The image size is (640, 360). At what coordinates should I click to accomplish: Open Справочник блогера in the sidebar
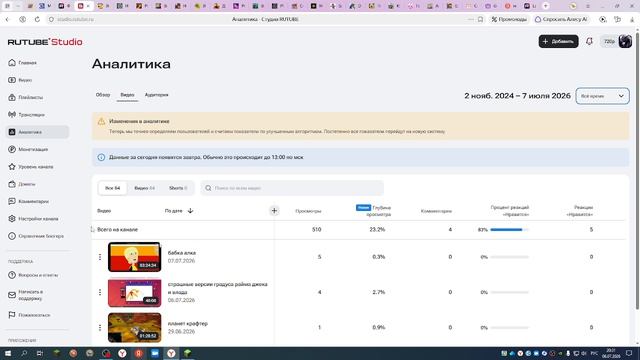tap(36, 236)
